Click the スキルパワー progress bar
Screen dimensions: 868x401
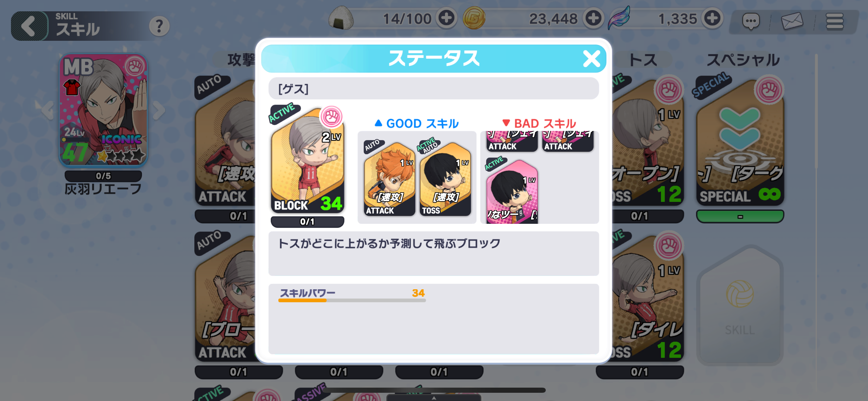point(352,300)
